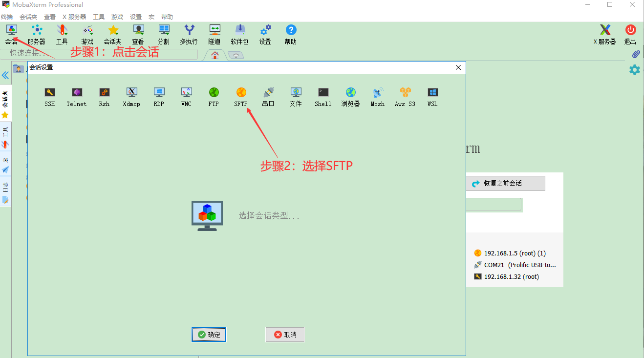
Task: Select the WSL session icon
Action: pyautogui.click(x=432, y=96)
